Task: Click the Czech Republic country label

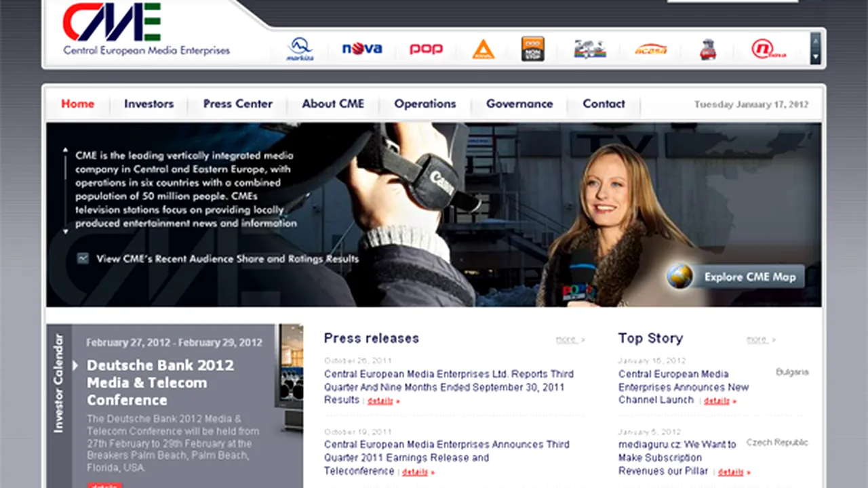Action: [777, 443]
